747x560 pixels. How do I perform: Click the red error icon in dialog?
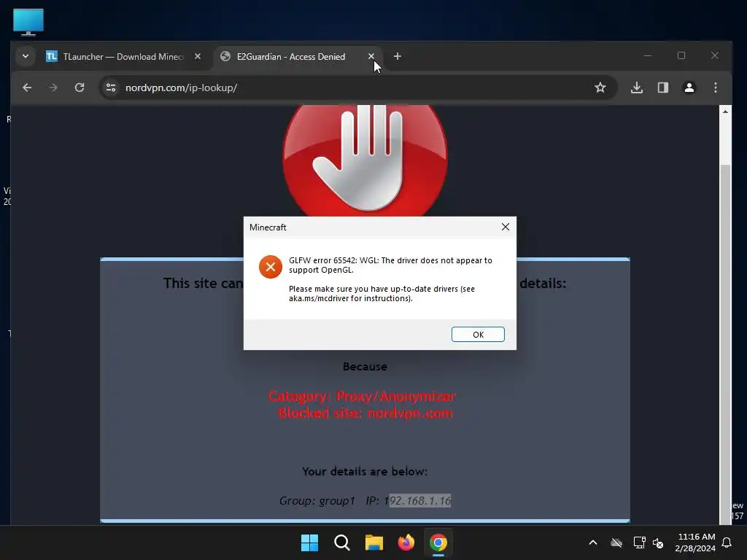tap(271, 267)
